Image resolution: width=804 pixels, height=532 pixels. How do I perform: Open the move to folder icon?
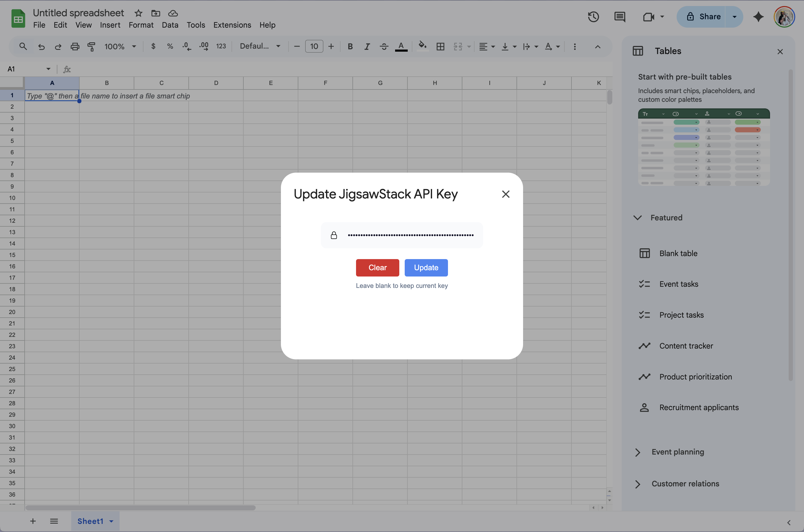click(156, 13)
